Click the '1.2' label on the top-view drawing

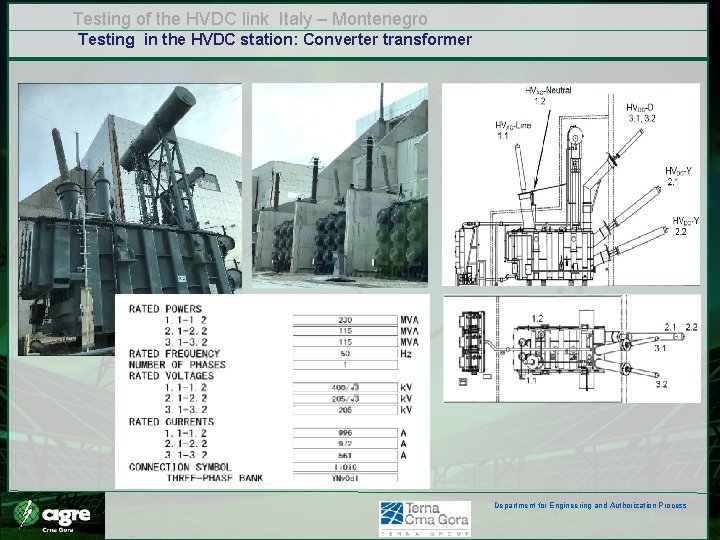[x=537, y=319]
